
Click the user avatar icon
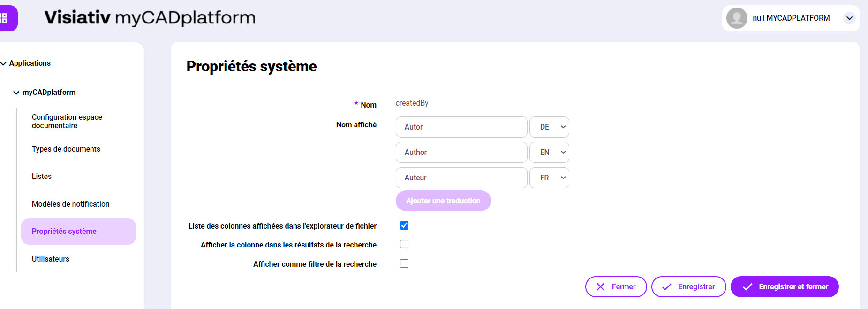(x=737, y=18)
